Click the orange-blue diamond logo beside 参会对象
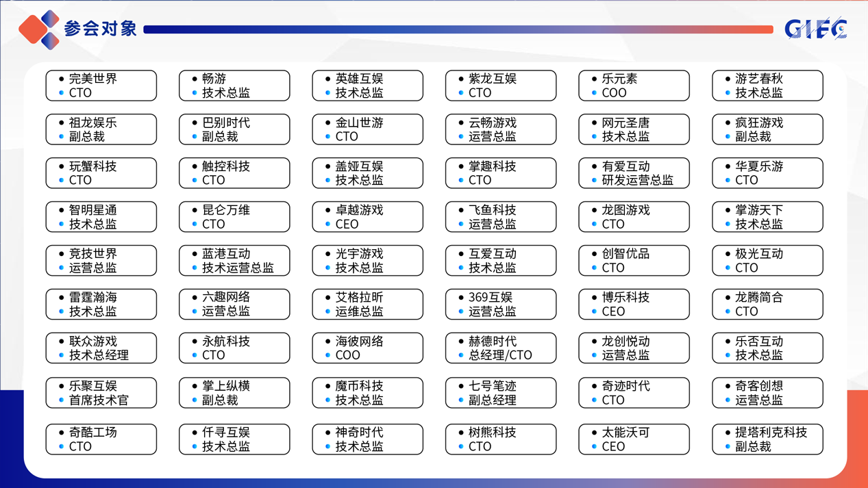This screenshot has width=868, height=488. (39, 29)
